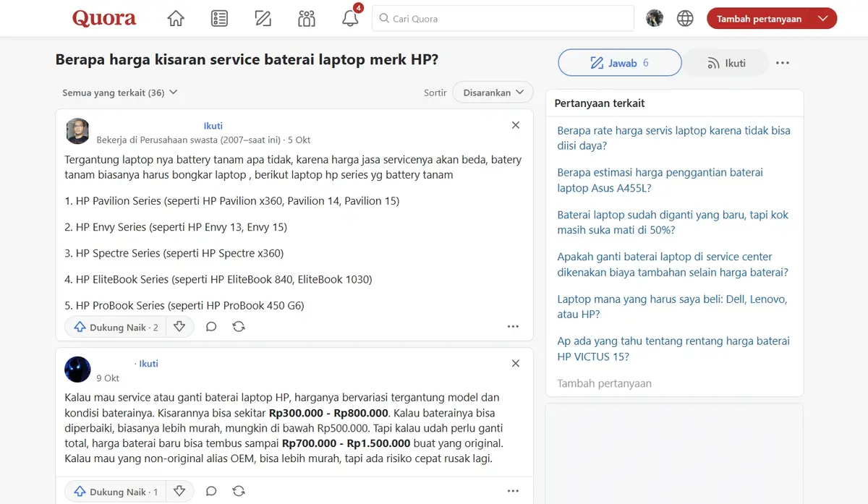Viewport: 868px width, 504px height.
Task: Upvote first answer Dukung Naik · 2
Action: pyautogui.click(x=116, y=327)
